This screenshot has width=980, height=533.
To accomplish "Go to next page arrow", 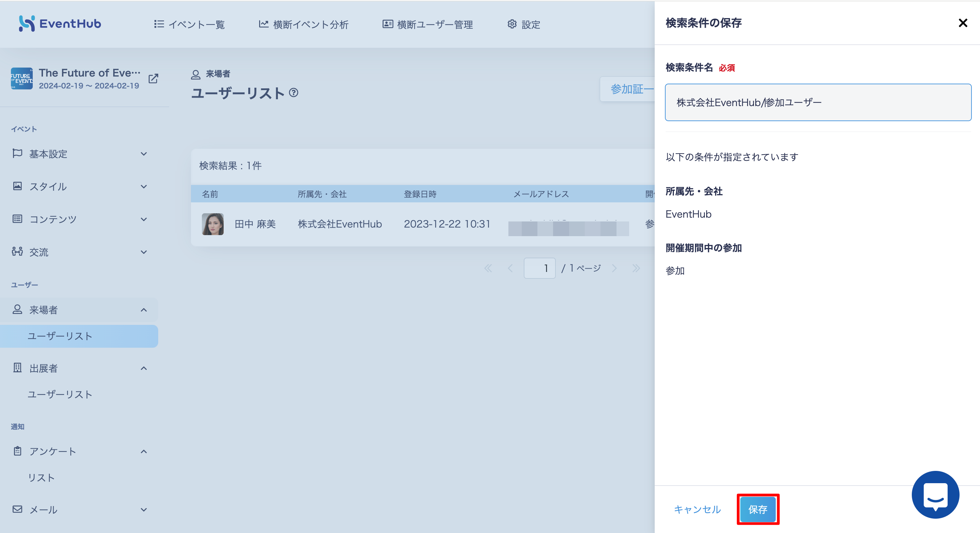I will pos(614,269).
